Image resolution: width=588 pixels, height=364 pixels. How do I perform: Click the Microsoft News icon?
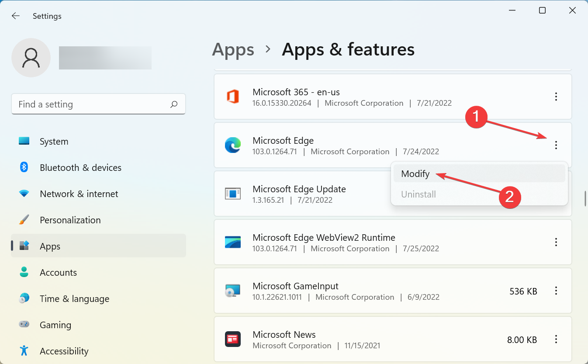(x=233, y=339)
